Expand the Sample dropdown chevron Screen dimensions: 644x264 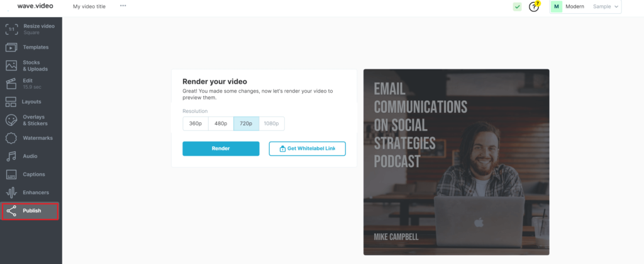[x=616, y=6]
